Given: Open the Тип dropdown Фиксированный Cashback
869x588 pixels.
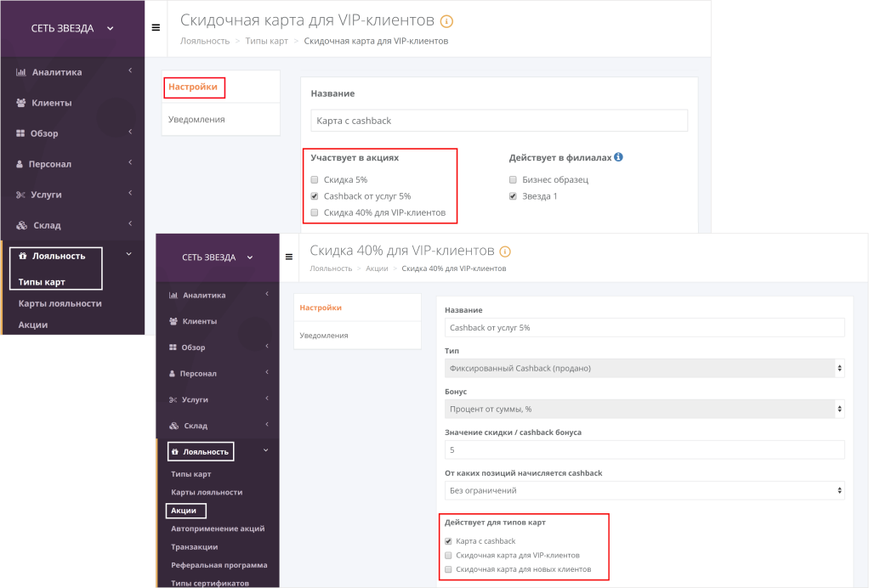Looking at the screenshot, I should tap(644, 368).
